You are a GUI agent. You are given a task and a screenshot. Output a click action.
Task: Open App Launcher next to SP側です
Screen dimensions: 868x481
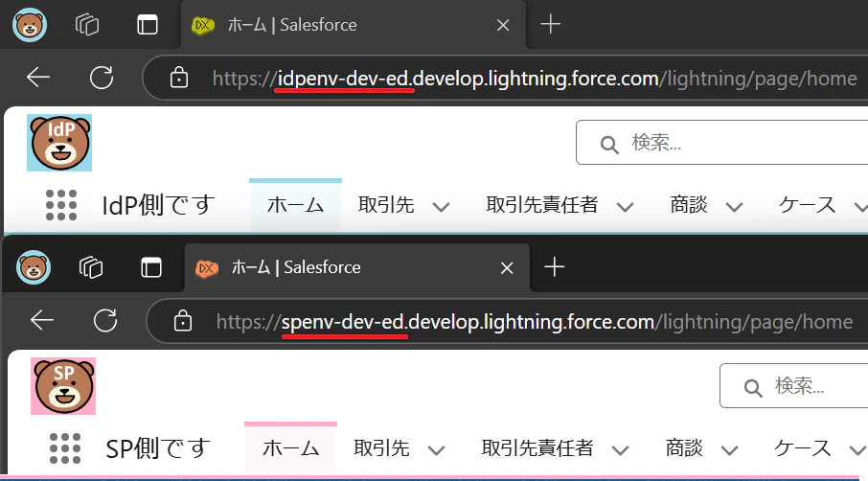[x=65, y=448]
